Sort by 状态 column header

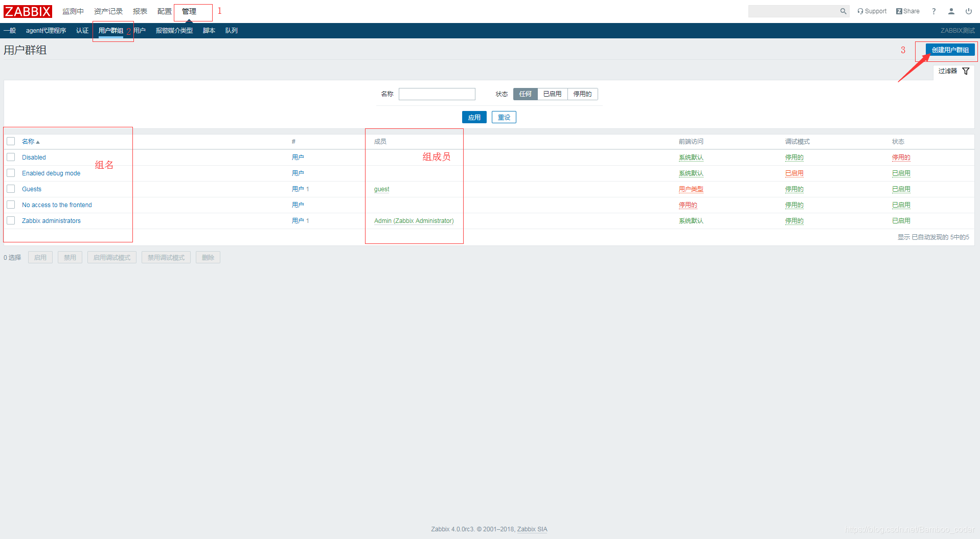click(x=898, y=142)
